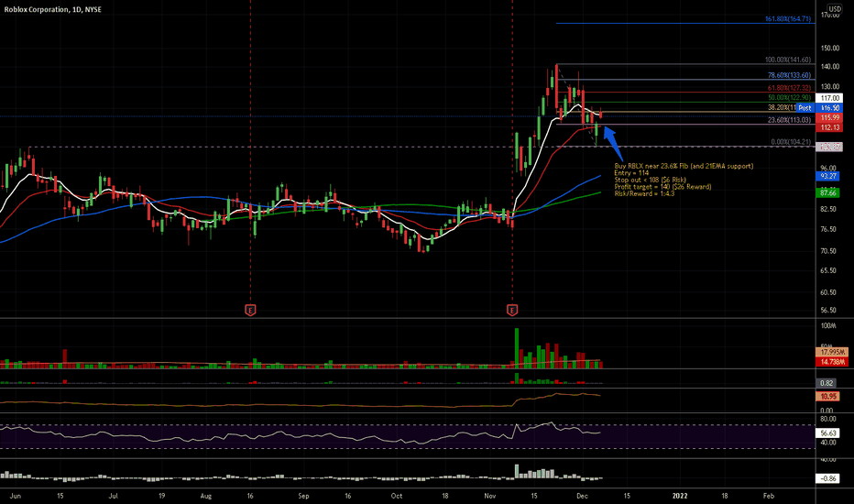Click the 140.00 price scale value
Image resolution: width=854 pixels, height=504 pixels.
tap(830, 67)
